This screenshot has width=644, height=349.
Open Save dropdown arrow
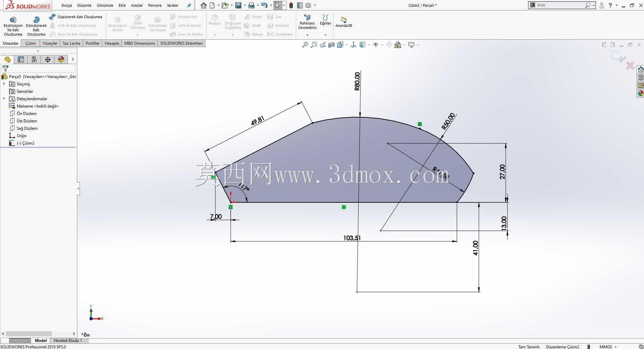[245, 5]
